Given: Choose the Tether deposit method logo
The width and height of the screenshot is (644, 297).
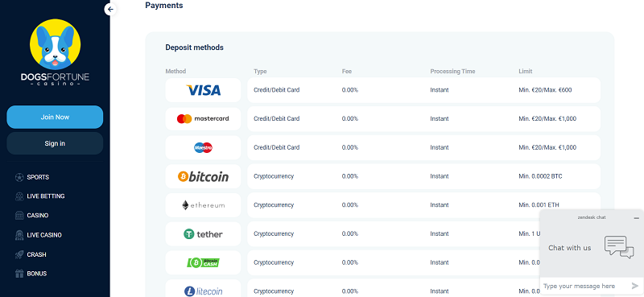Looking at the screenshot, I should click(204, 234).
